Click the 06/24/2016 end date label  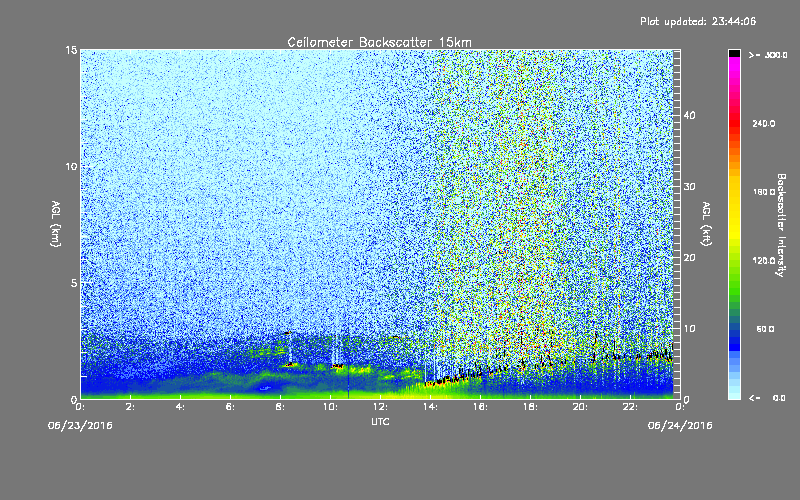click(x=680, y=426)
